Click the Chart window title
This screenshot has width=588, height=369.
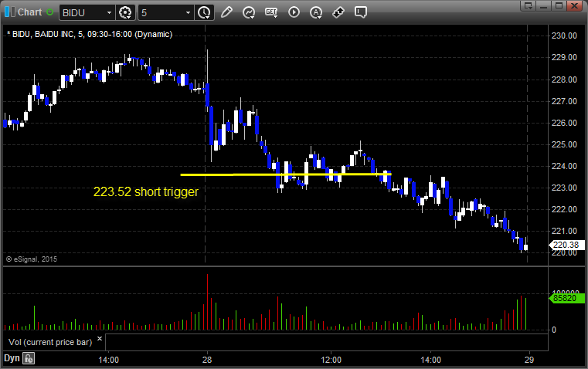[30, 12]
